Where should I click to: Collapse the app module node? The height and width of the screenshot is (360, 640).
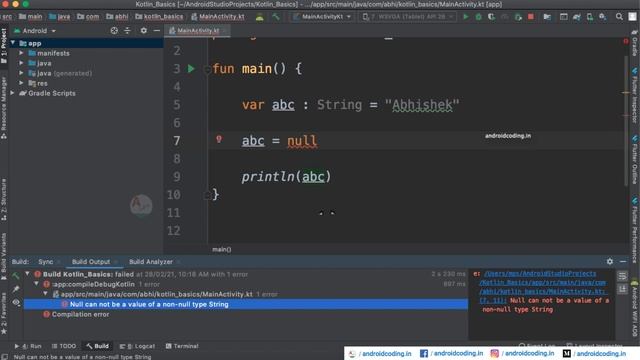click(x=13, y=43)
